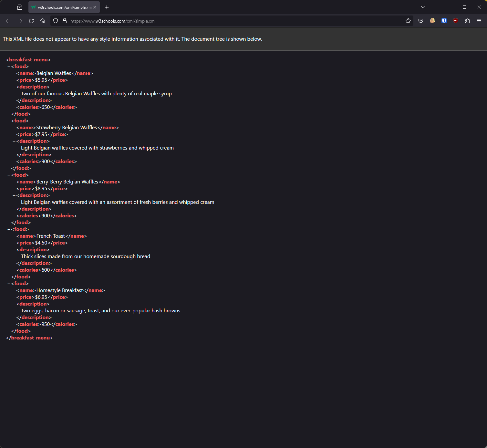Viewport: 487px width, 448px height.
Task: Open the hamburger application menu
Action: click(479, 21)
